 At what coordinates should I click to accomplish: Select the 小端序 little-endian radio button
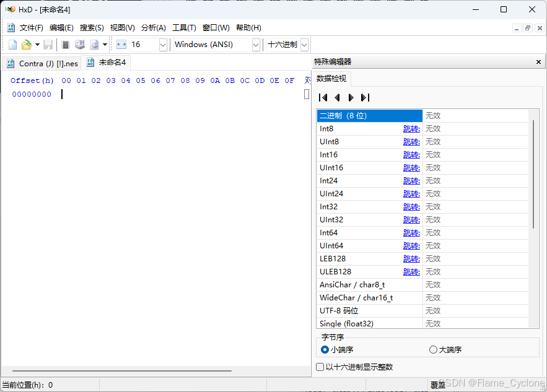325,350
